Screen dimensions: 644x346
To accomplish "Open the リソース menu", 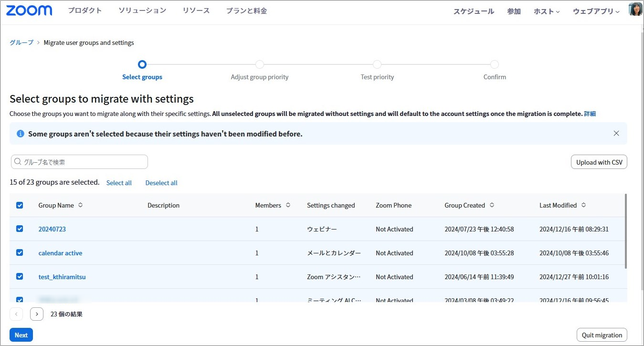I will [196, 10].
